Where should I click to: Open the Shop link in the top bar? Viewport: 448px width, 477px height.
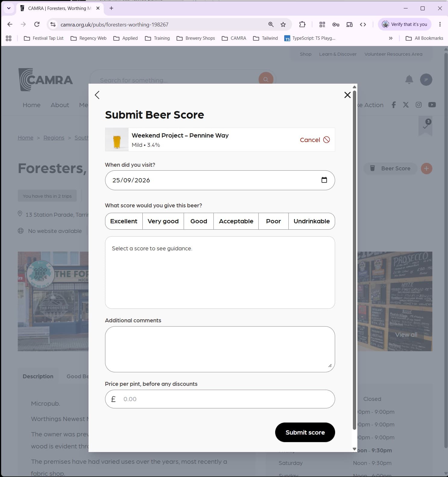point(306,54)
